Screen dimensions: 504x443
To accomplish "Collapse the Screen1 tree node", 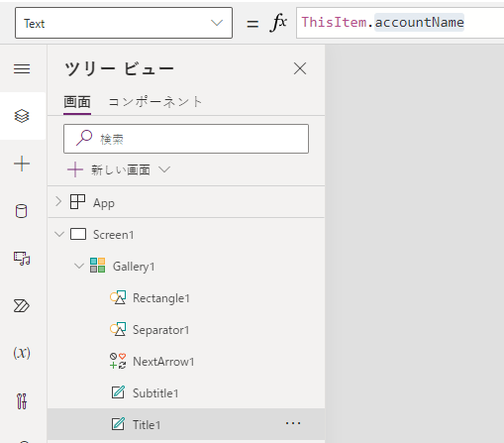I will (59, 234).
